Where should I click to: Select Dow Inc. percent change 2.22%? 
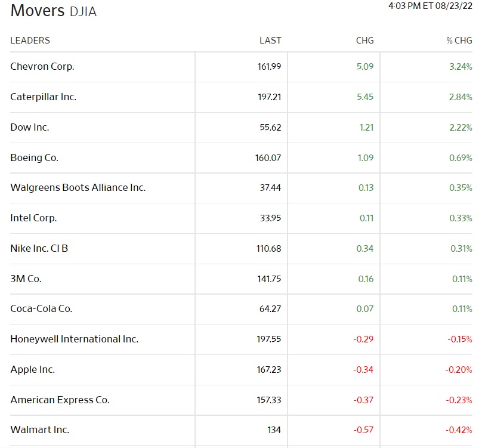461,127
